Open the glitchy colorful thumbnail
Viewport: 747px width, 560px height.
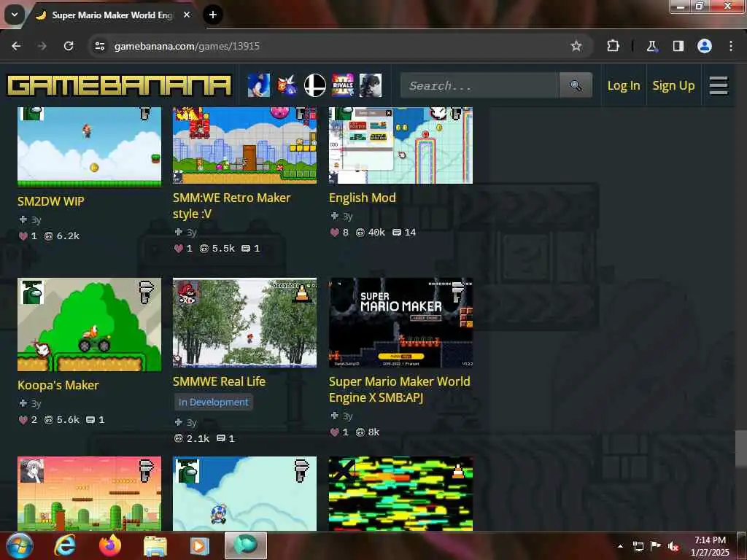pyautogui.click(x=400, y=494)
